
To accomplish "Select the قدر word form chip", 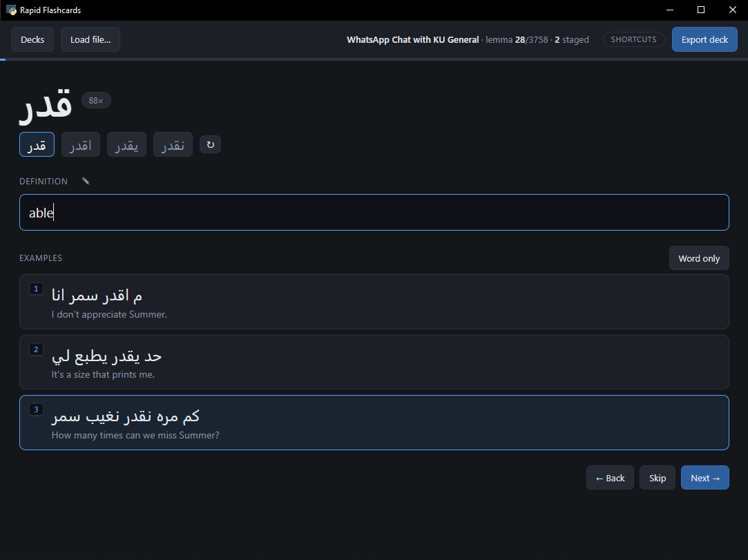I will coord(37,144).
